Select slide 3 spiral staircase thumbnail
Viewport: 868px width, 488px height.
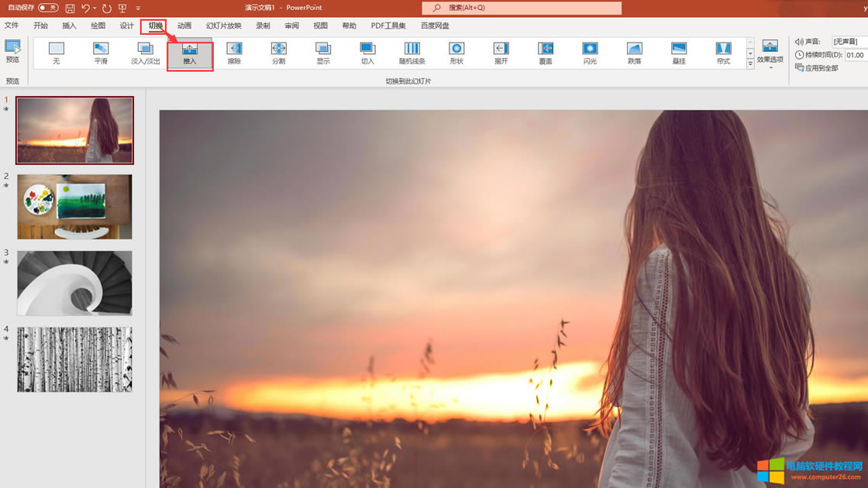[x=74, y=283]
